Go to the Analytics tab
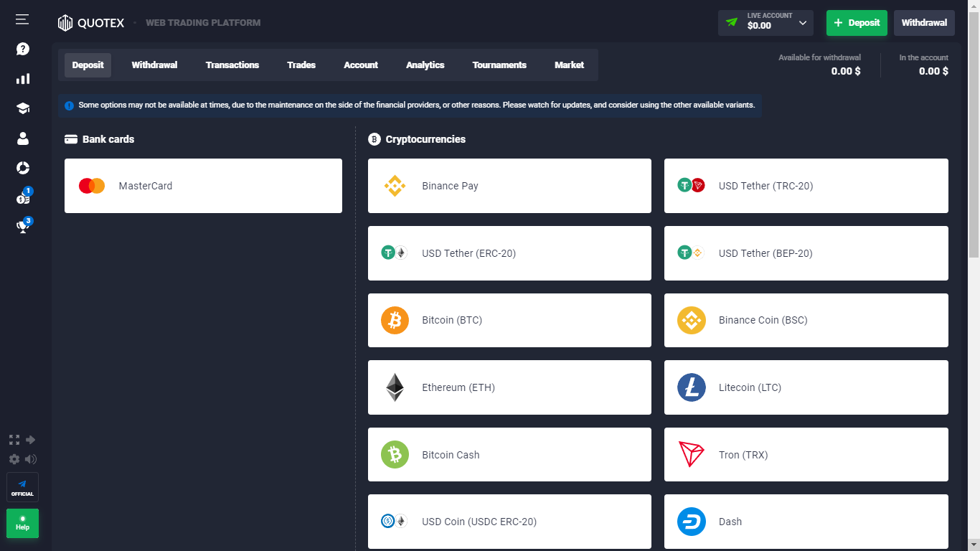Screen dimensions: 980x551 [425, 65]
